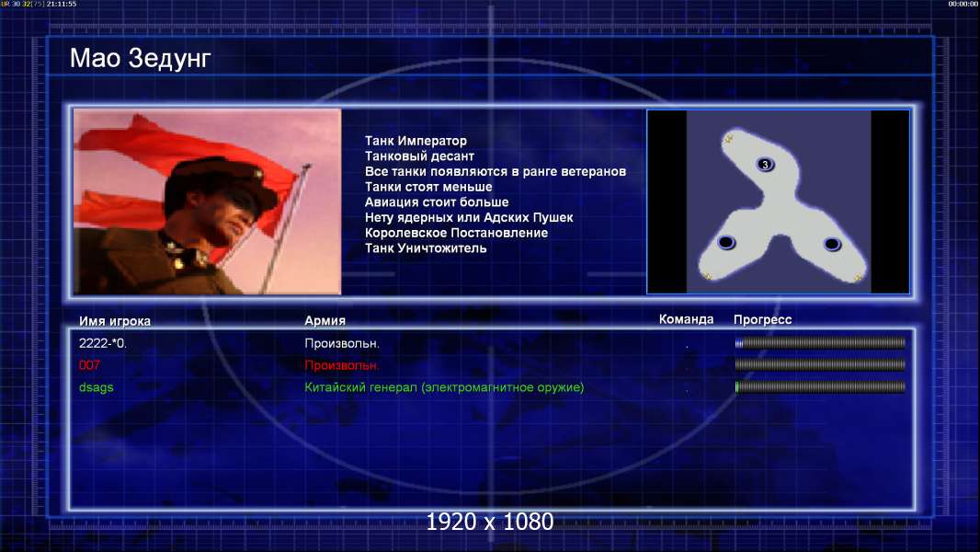Click 'Китайский генерал (электромагнитное оружие)' army text

click(x=444, y=387)
